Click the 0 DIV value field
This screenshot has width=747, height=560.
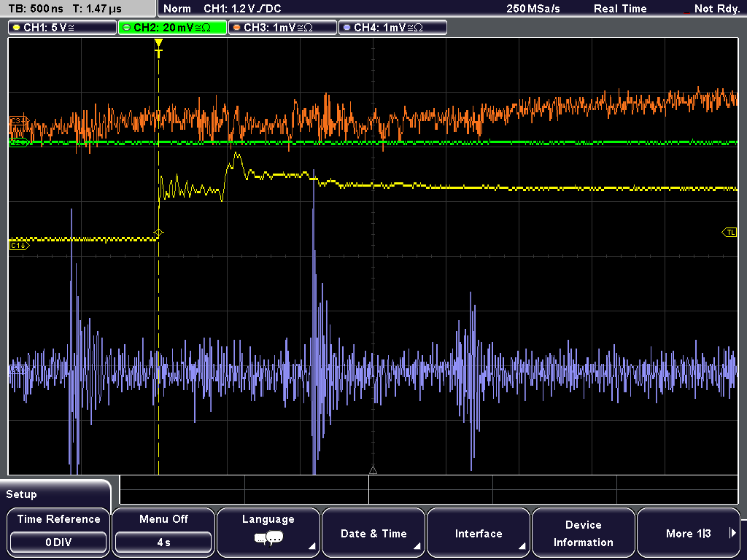pos(58,542)
